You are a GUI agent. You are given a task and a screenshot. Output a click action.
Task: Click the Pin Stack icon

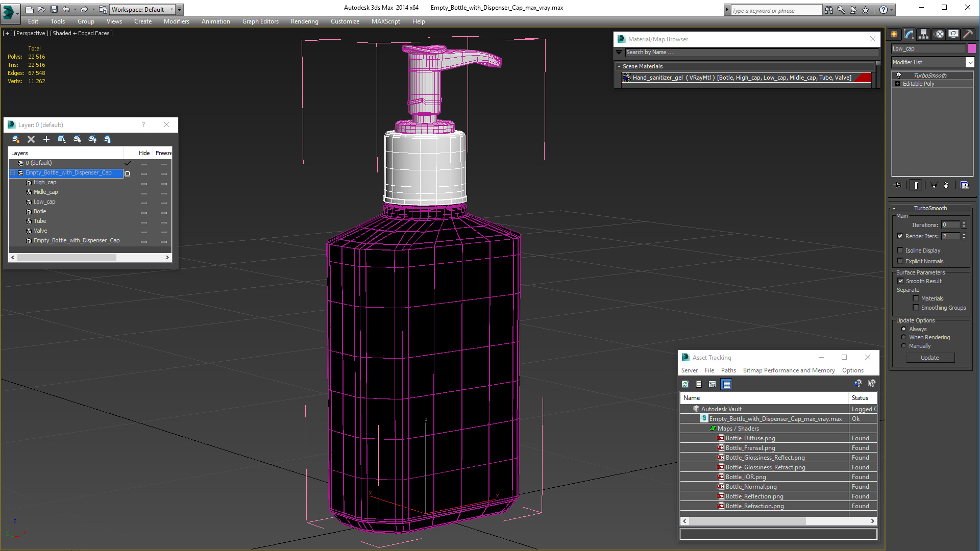898,185
